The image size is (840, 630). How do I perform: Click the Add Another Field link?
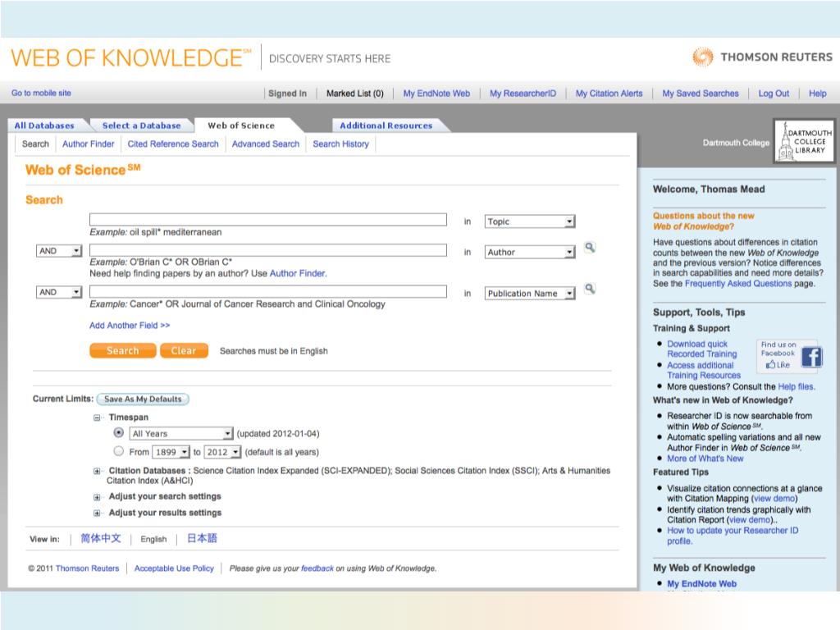pyautogui.click(x=130, y=325)
